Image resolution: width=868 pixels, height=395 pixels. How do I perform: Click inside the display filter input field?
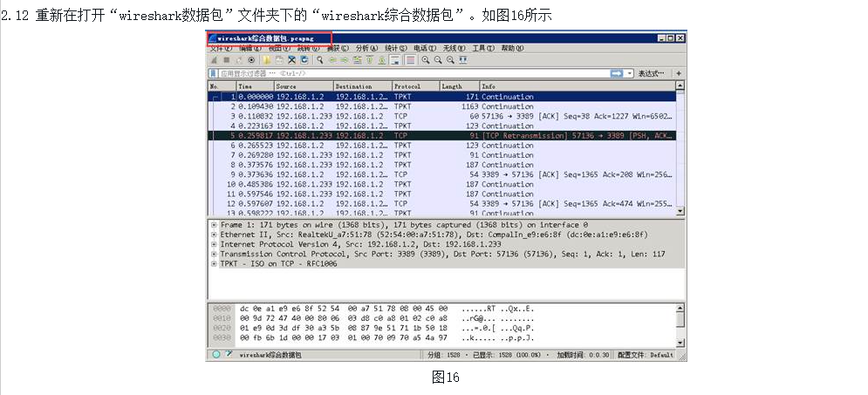point(413,73)
